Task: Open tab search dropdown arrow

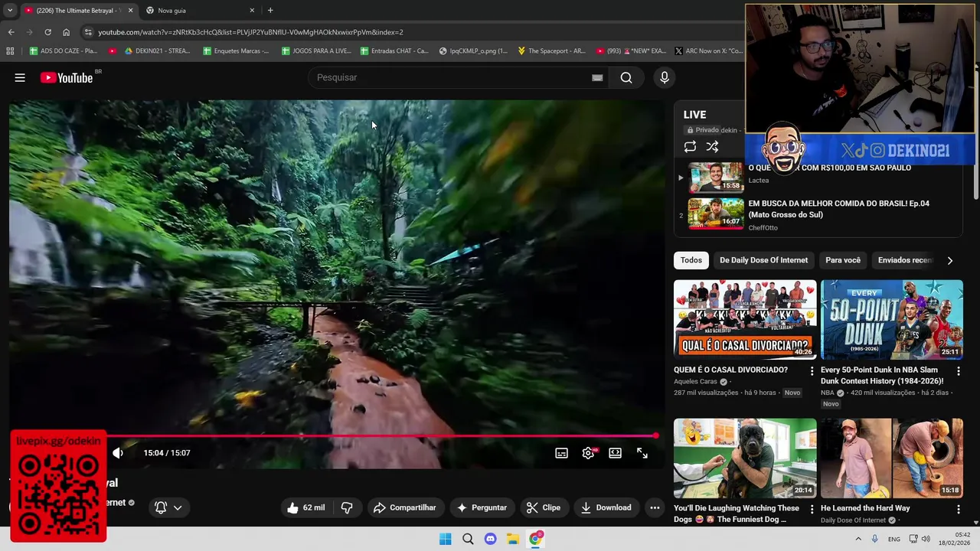Action: [9, 11]
